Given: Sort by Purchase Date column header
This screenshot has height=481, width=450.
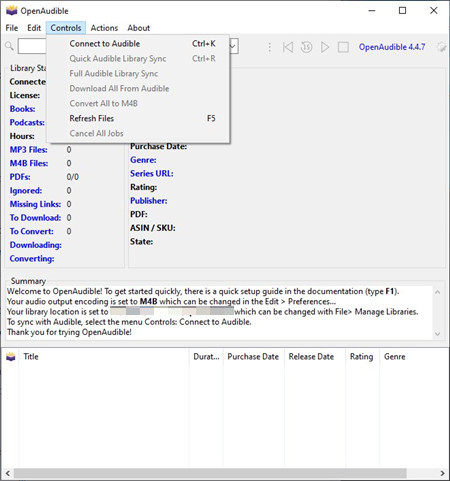Looking at the screenshot, I should (253, 357).
